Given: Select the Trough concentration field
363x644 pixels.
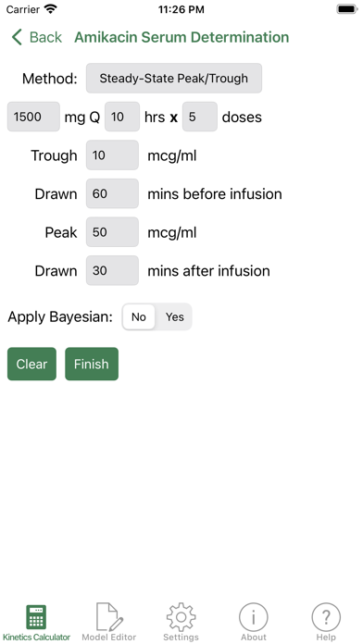Looking at the screenshot, I should 112,155.
